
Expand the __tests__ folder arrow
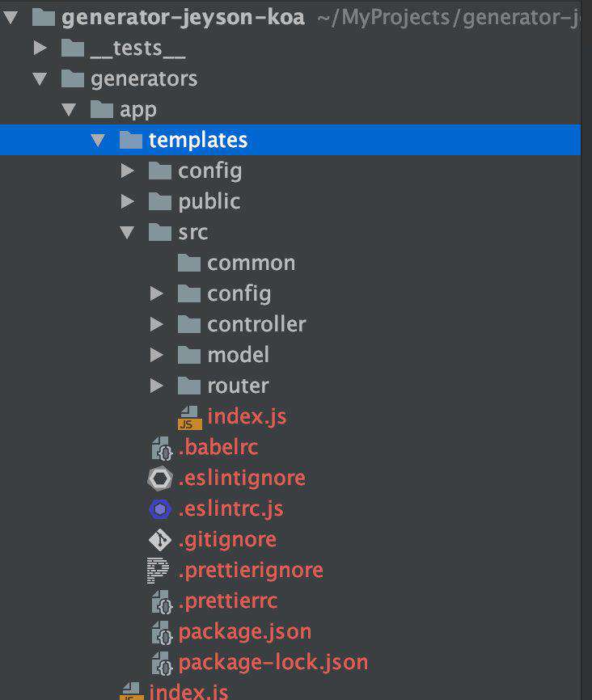40,48
